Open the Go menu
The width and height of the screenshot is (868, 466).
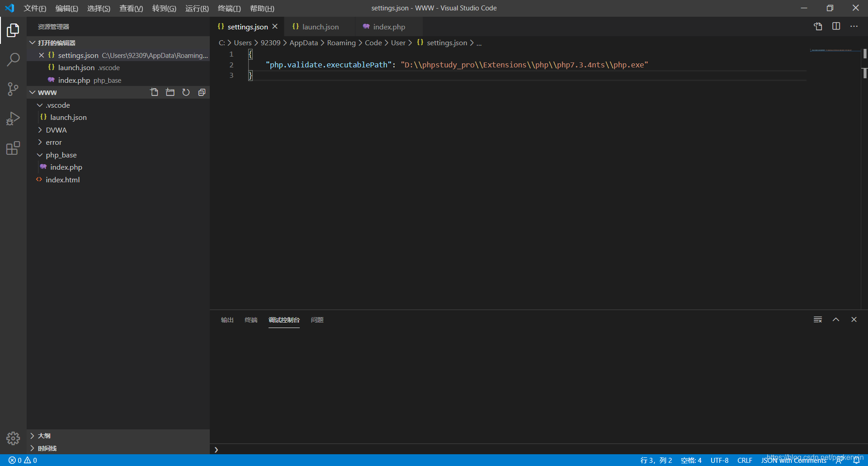(x=164, y=8)
